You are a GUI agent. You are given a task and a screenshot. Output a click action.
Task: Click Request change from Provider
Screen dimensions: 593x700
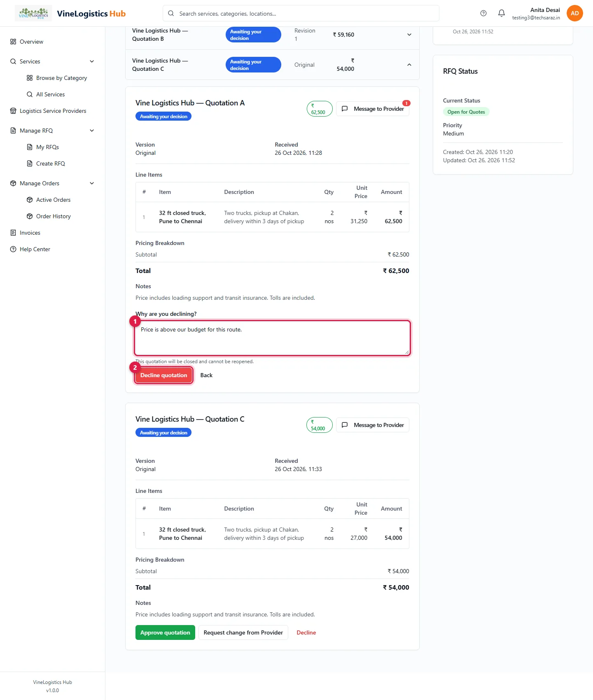pos(243,632)
